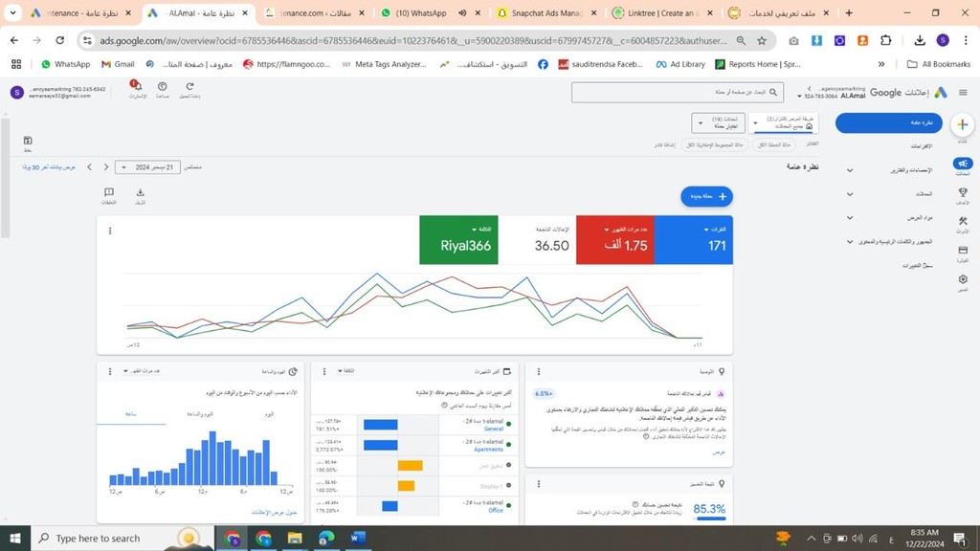Expand the Campaigns sidebar section
This screenshot has width=980, height=551.
(850, 193)
